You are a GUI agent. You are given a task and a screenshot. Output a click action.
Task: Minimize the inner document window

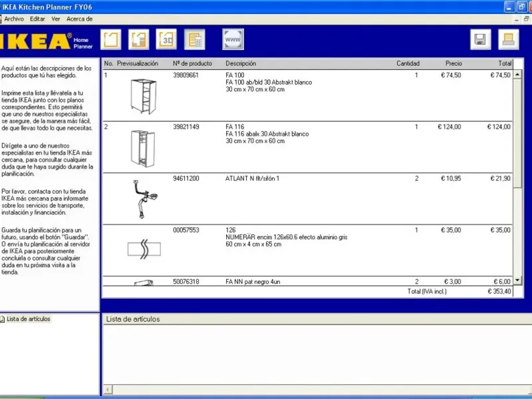click(517, 19)
